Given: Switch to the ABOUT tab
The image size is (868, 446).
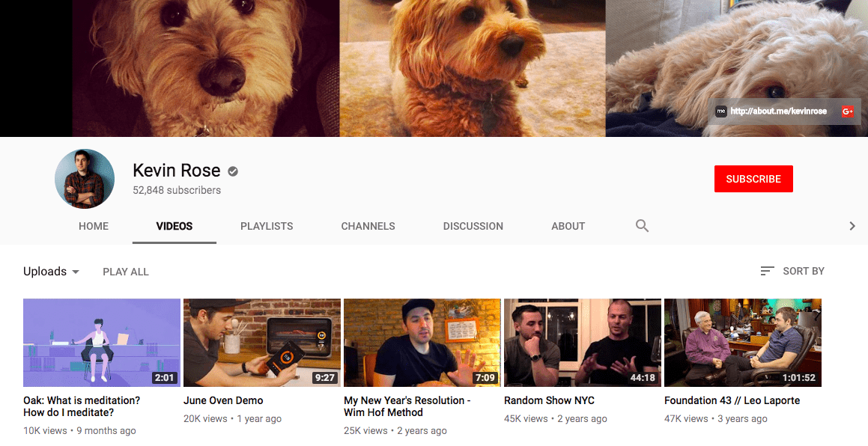Looking at the screenshot, I should (x=568, y=226).
